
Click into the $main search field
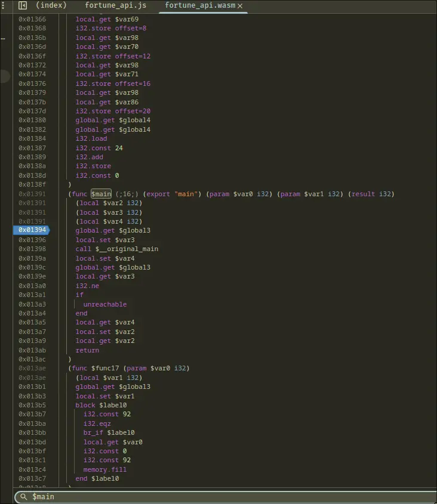point(227,496)
